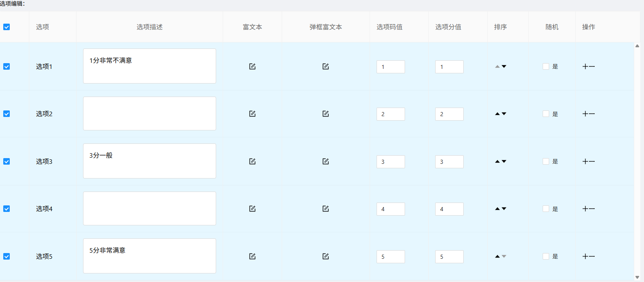Enable random 是 checkbox for 选项3
This screenshot has height=282, width=644.
(x=546, y=161)
